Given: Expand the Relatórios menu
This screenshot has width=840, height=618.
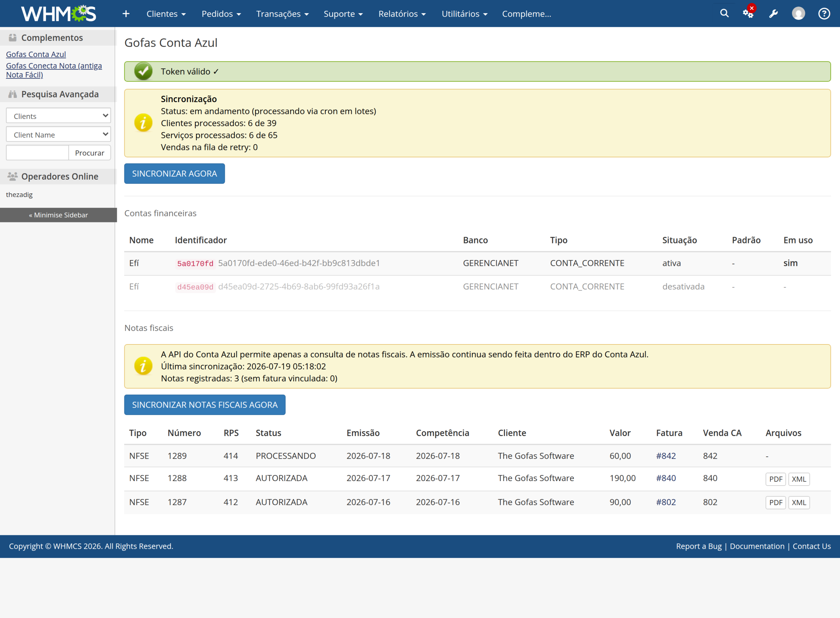Looking at the screenshot, I should point(402,14).
